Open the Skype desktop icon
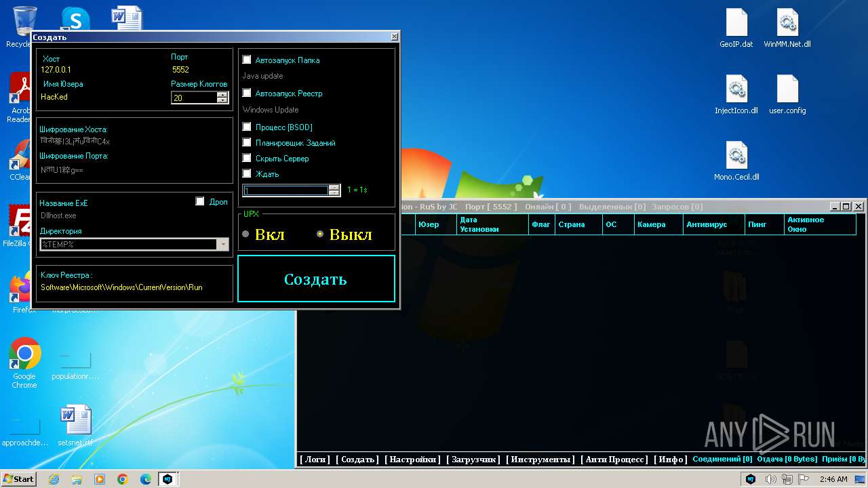Image resolution: width=868 pixels, height=488 pixels. tap(75, 19)
